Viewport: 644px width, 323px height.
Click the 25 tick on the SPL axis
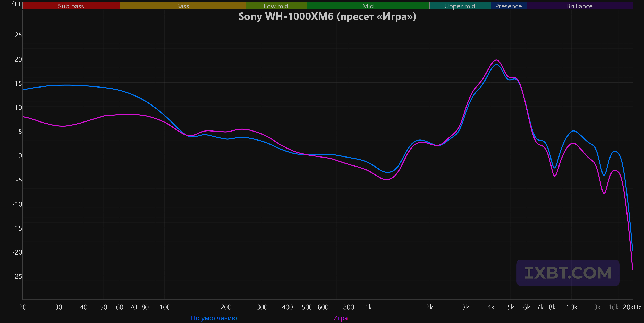pos(18,35)
